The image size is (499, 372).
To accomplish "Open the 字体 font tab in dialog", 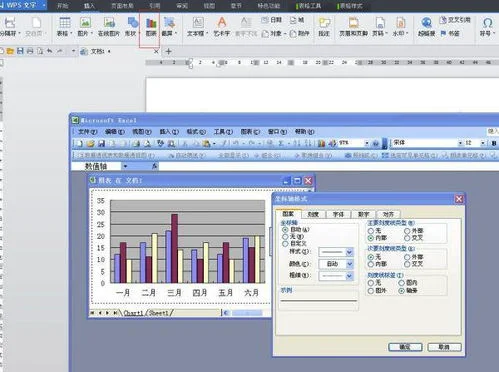I will pyautogui.click(x=338, y=214).
